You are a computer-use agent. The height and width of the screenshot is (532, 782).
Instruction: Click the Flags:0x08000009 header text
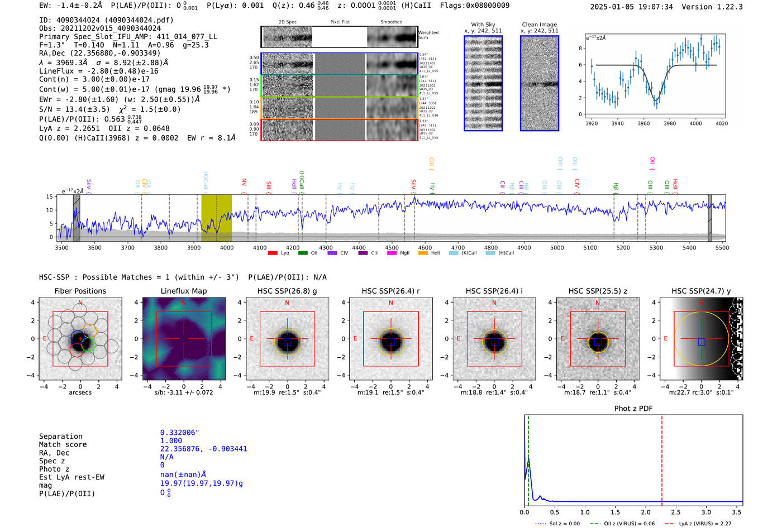coord(474,6)
